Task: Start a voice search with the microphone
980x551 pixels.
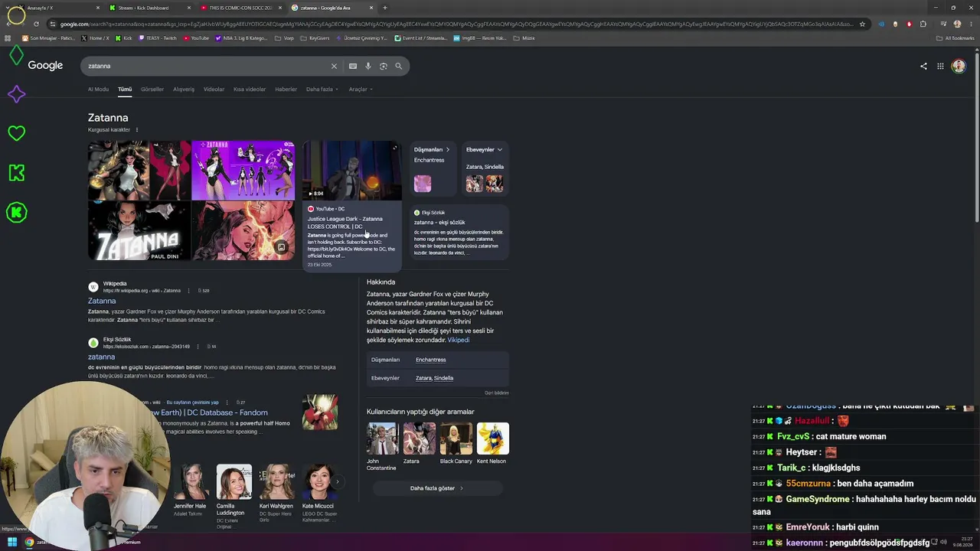Action: (x=368, y=66)
